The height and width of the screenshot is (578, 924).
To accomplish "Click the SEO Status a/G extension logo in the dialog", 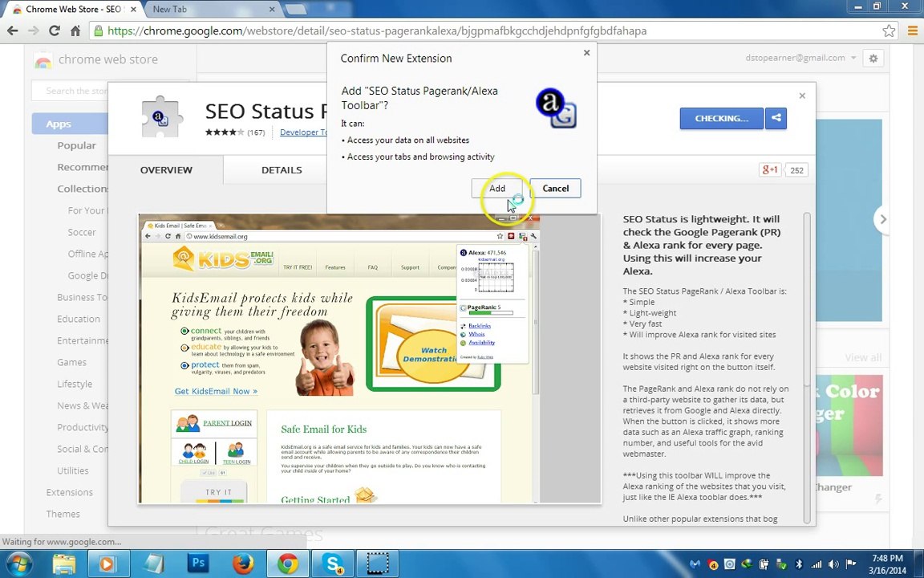I will 556,108.
